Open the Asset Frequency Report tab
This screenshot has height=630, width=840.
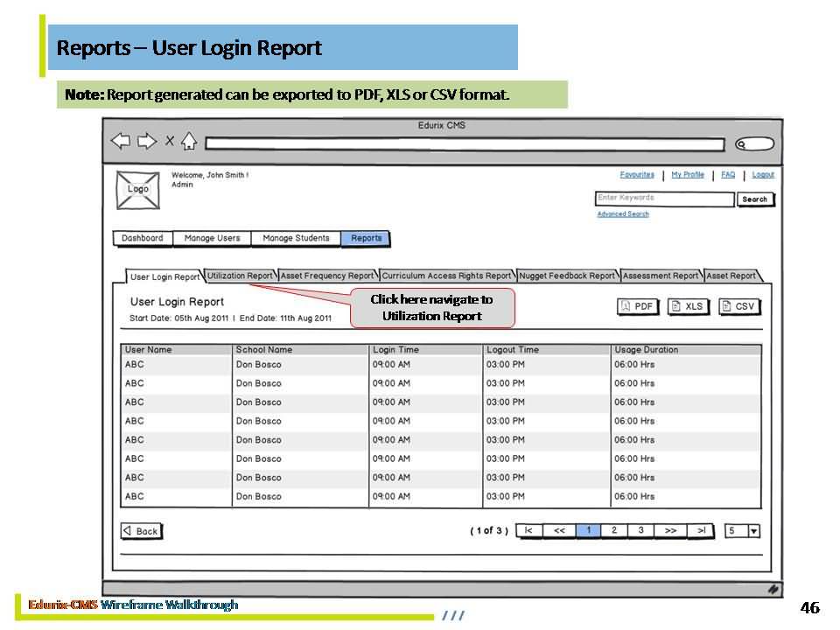[327, 276]
